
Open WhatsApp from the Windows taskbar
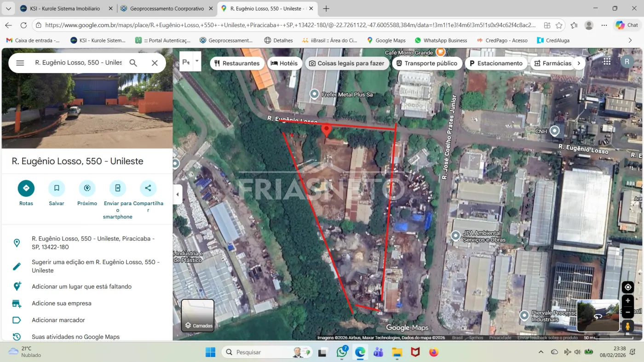coord(342,352)
